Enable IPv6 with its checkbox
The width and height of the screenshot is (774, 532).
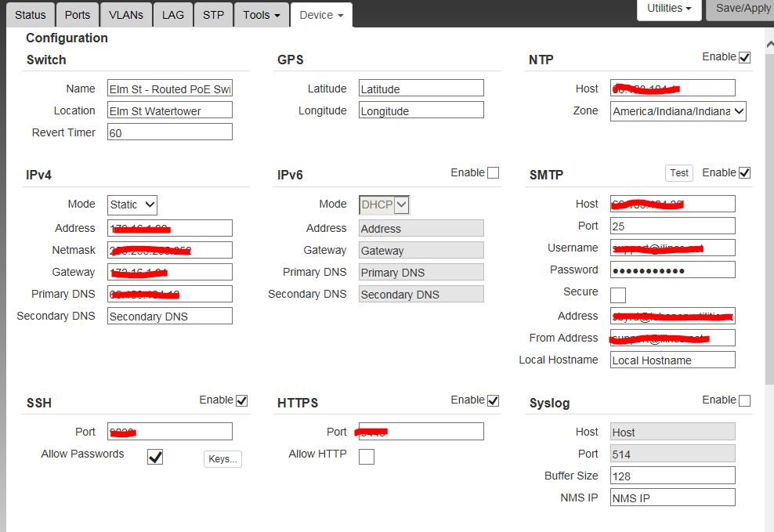[493, 173]
